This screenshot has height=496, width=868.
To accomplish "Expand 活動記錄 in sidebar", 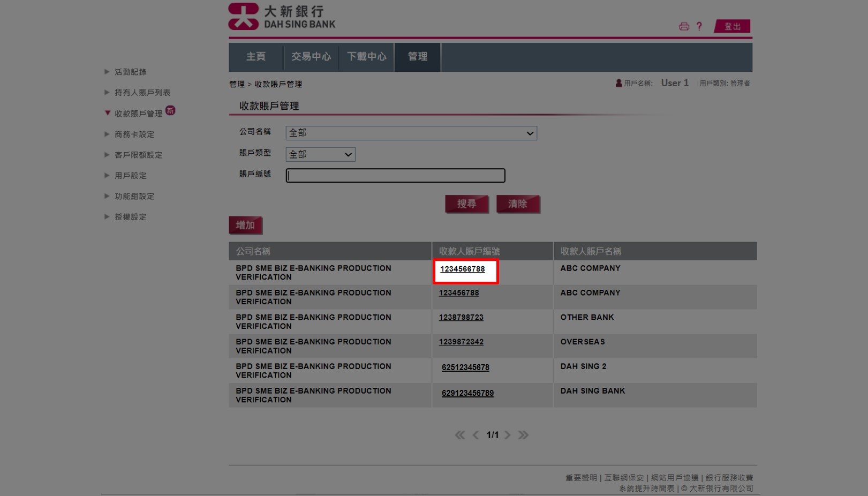I will [x=130, y=72].
